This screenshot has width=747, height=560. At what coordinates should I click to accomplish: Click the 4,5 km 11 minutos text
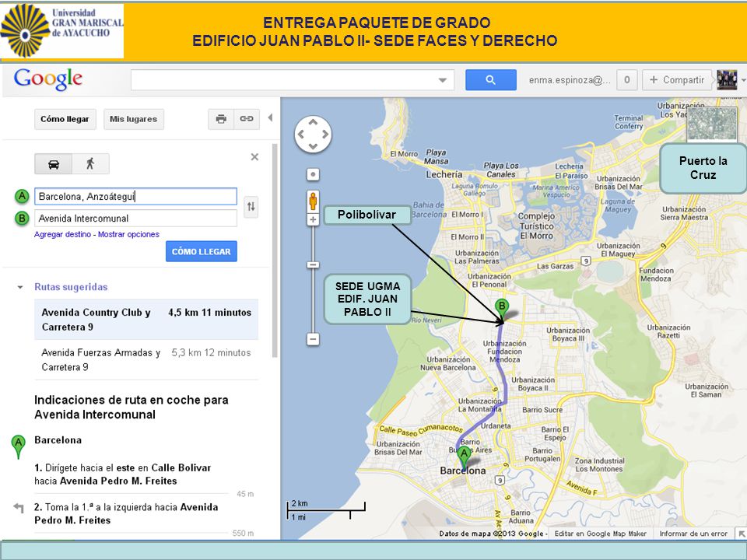209,313
